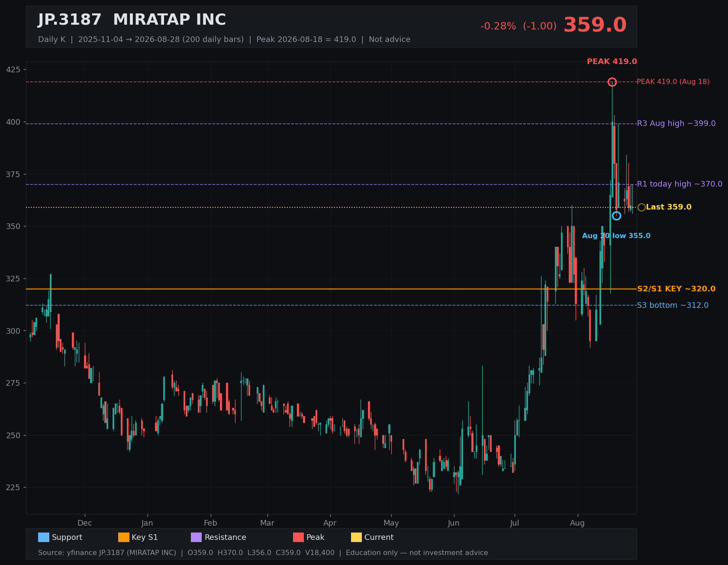The image size is (728, 565).
Task: Click the S2/S1 KEY ~320.0 label
Action: (676, 289)
